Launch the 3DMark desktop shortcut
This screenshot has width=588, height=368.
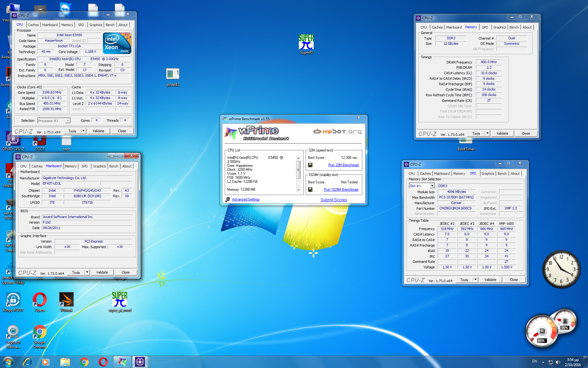pyautogui.click(x=66, y=302)
